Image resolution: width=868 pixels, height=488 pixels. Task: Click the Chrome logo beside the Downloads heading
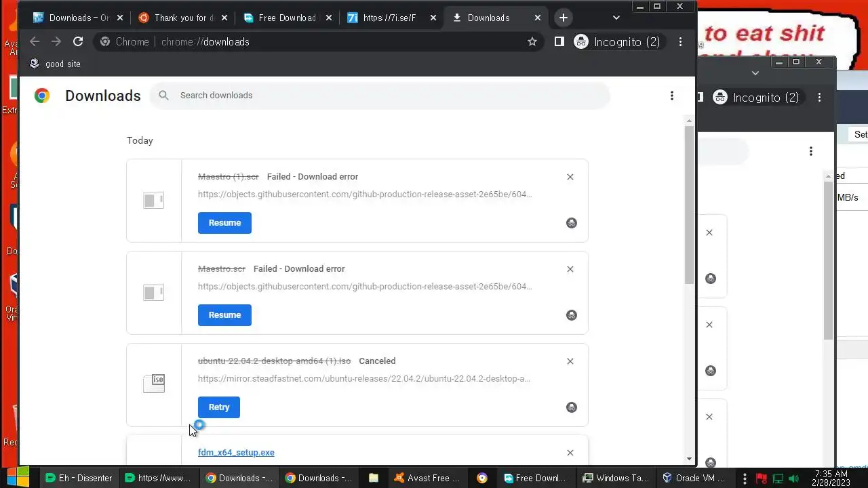tap(42, 96)
